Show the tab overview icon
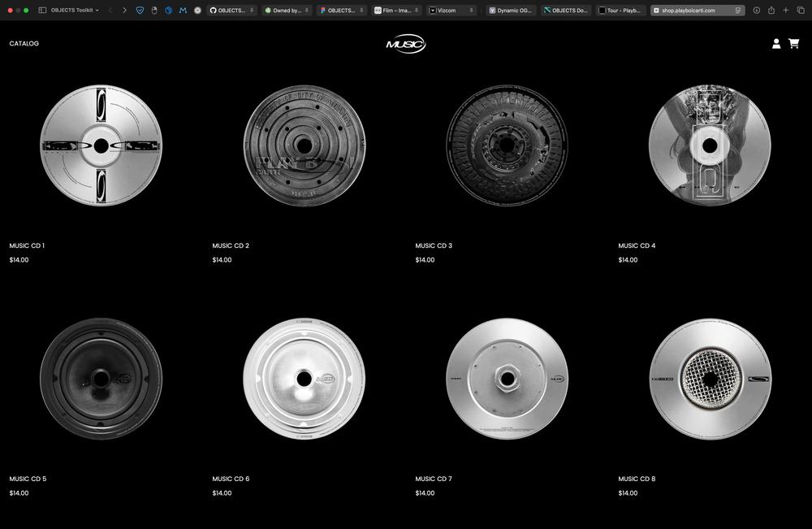Screen dimensions: 812x529 tap(801, 11)
